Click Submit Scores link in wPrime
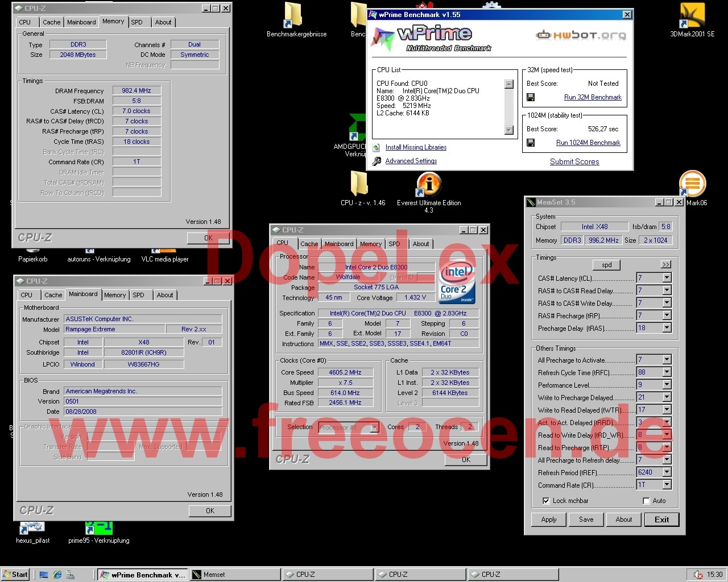The image size is (728, 582). pos(574,161)
